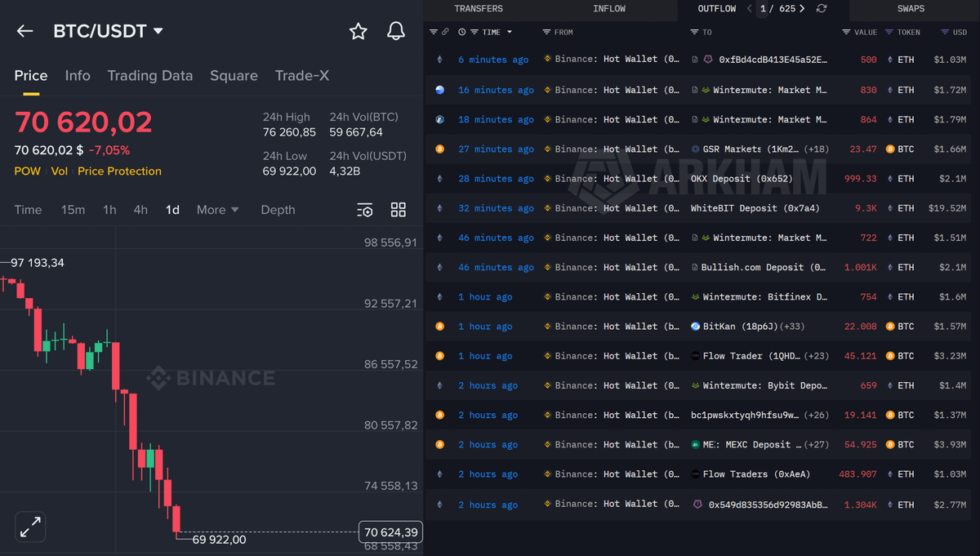The height and width of the screenshot is (556, 980).
Task: Switch chart to Time view
Action: pyautogui.click(x=28, y=210)
